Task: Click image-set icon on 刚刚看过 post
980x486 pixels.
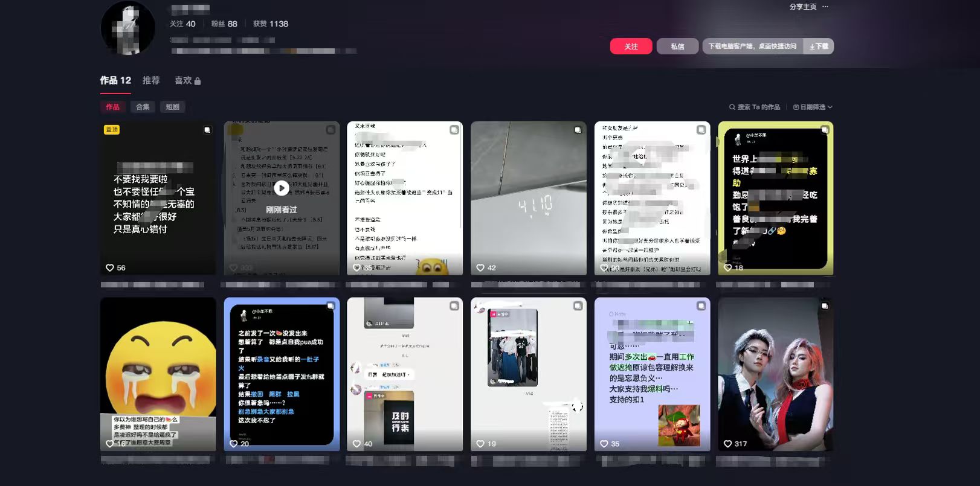Action: point(330,130)
